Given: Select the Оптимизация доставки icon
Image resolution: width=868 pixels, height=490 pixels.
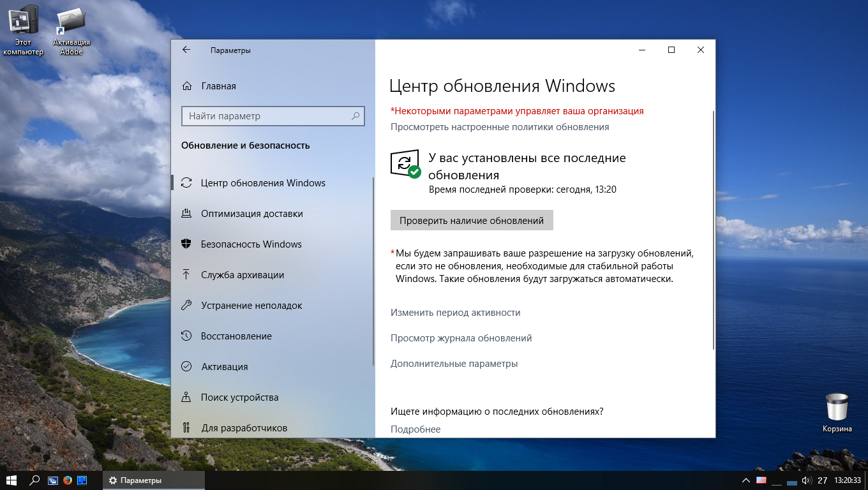Looking at the screenshot, I should coord(186,214).
